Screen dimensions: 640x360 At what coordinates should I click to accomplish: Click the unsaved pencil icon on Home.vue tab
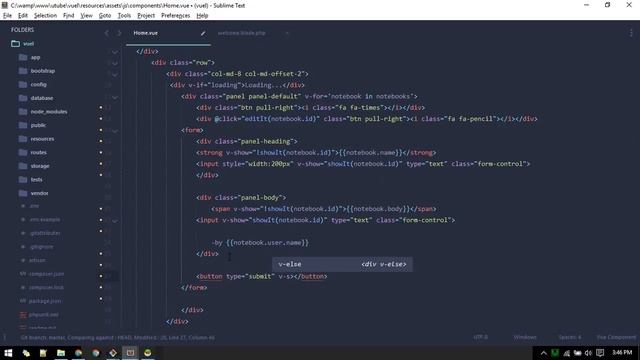point(203,33)
